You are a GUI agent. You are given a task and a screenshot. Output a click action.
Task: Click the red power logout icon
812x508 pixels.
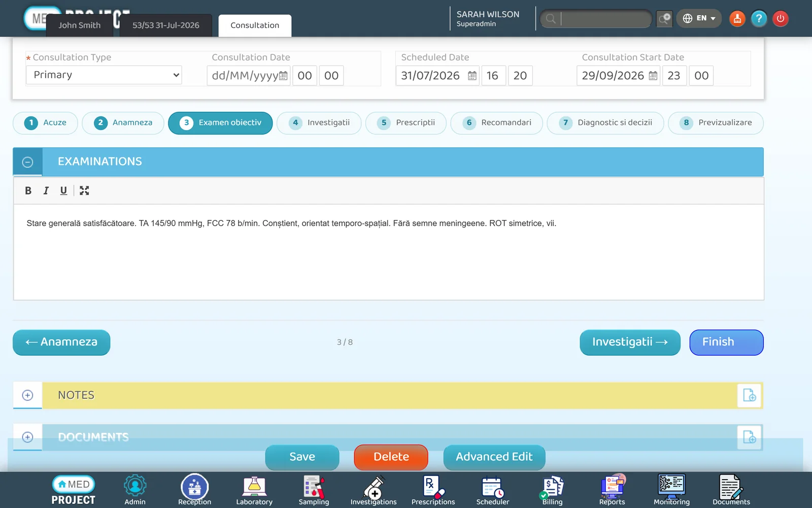781,19
